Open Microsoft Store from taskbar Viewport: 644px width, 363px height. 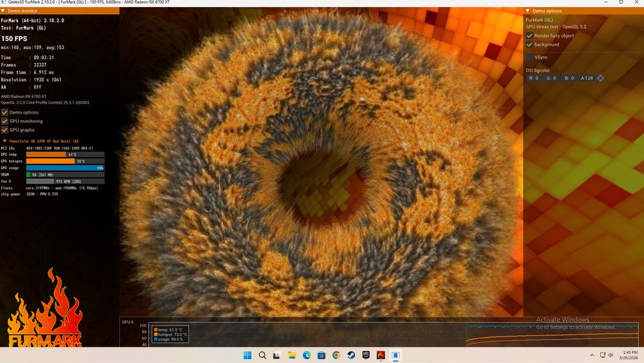click(321, 355)
